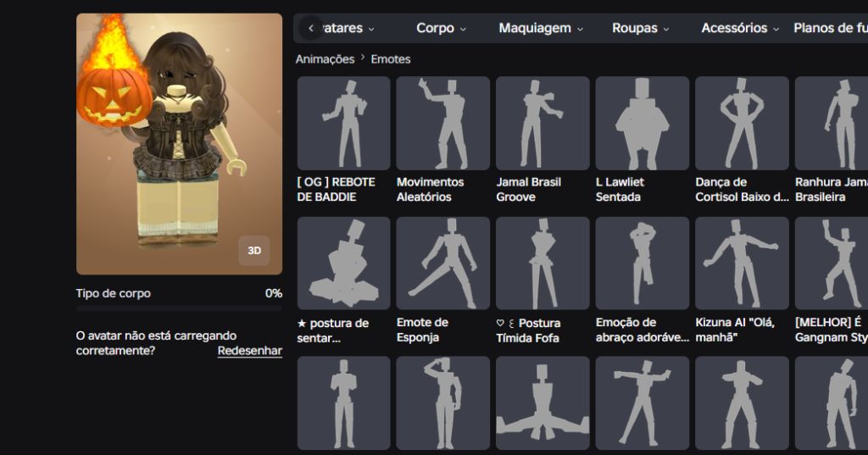The image size is (868, 455).
Task: Pick the Dança de Cortisol Baixo emote
Action: coord(742,123)
